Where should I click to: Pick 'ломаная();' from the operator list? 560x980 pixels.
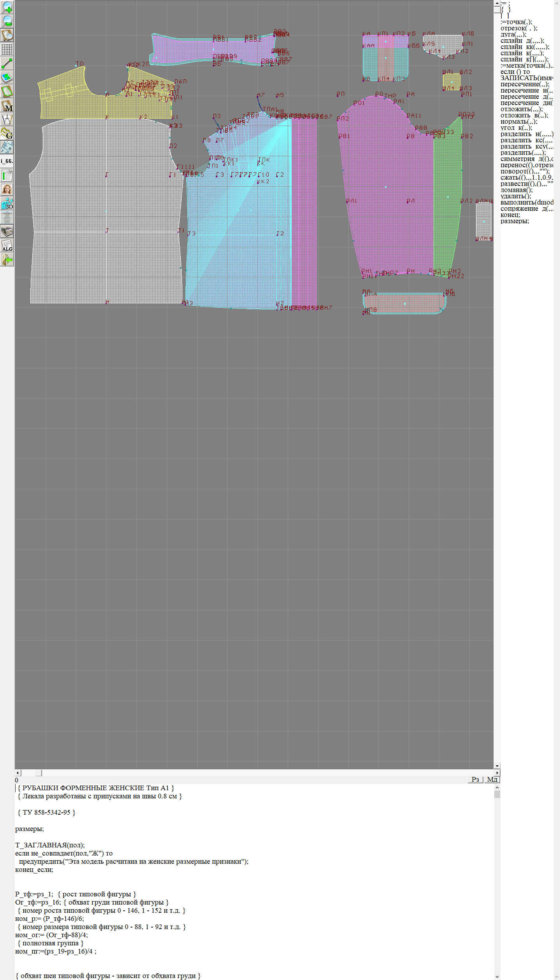tap(516, 190)
